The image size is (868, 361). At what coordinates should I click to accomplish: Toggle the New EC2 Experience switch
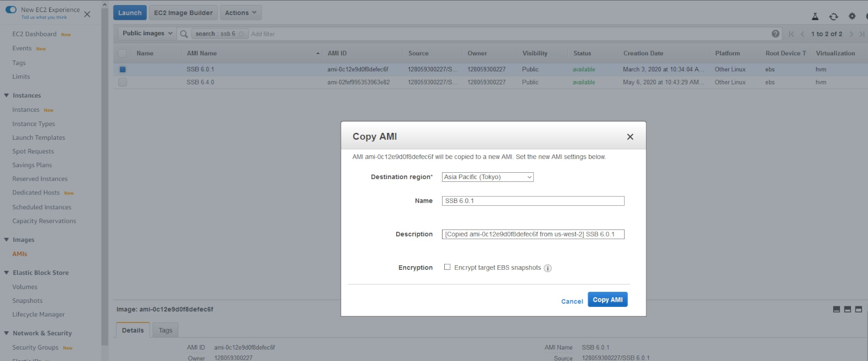coord(11,10)
